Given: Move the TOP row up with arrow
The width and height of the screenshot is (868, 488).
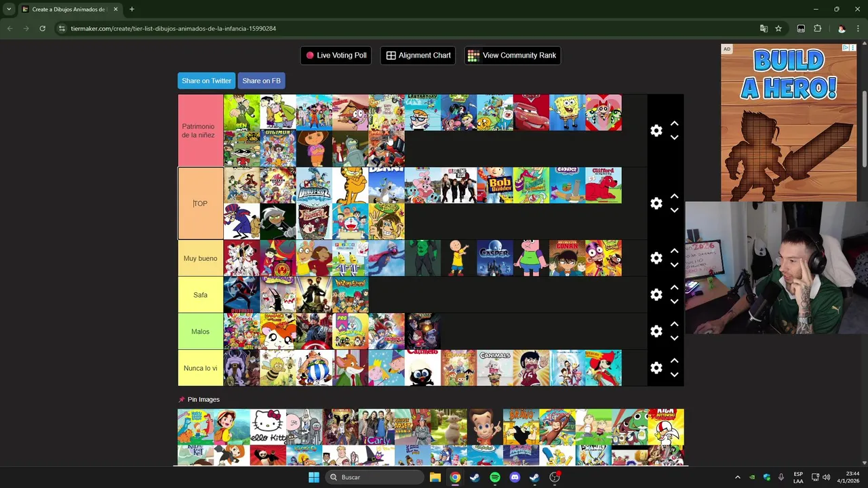Looking at the screenshot, I should coord(674,196).
